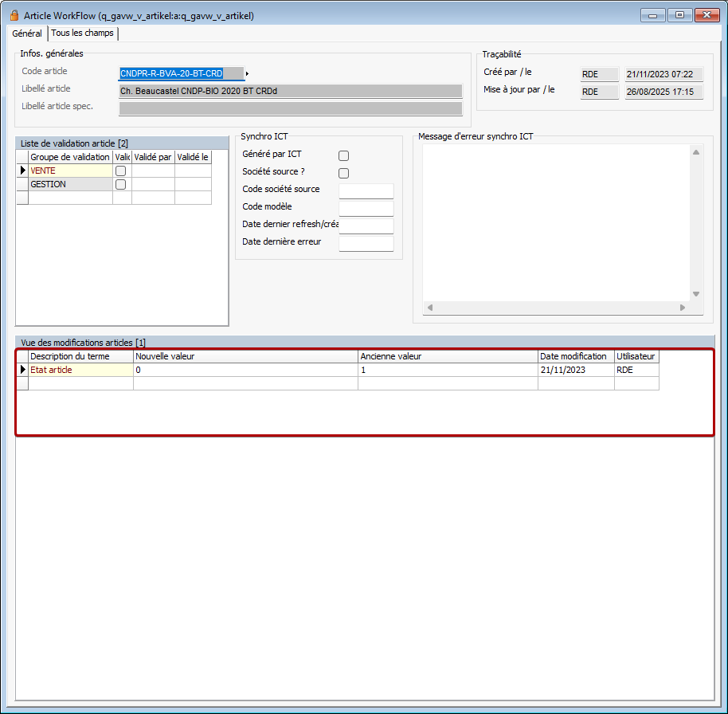Maximize the Article WorkFlow window
The height and width of the screenshot is (714, 728).
[679, 14]
